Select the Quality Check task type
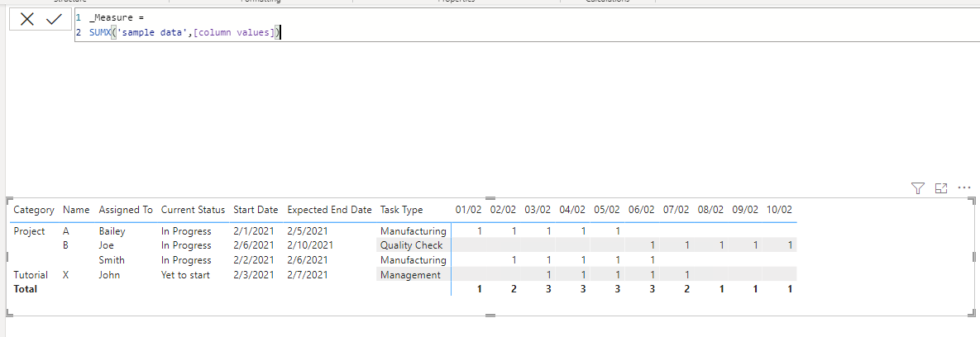980x337 pixels. click(411, 245)
